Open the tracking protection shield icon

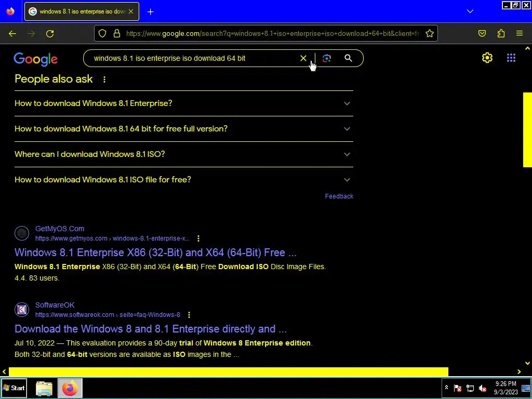[x=102, y=33]
